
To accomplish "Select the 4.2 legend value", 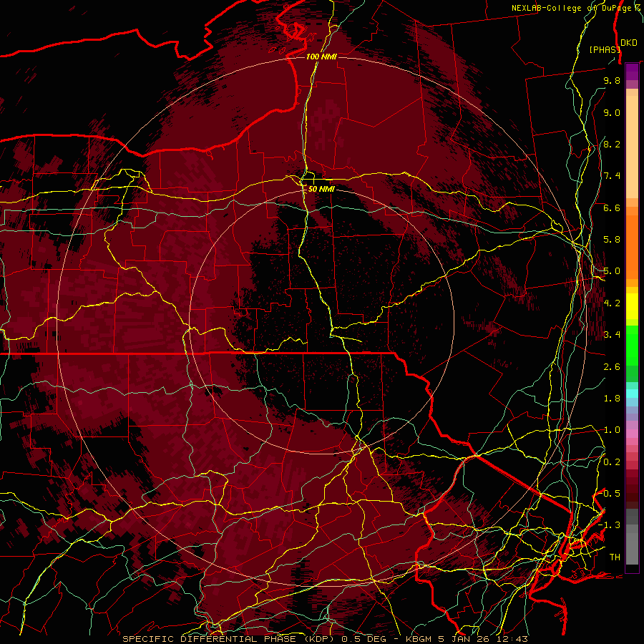I will click(x=612, y=303).
